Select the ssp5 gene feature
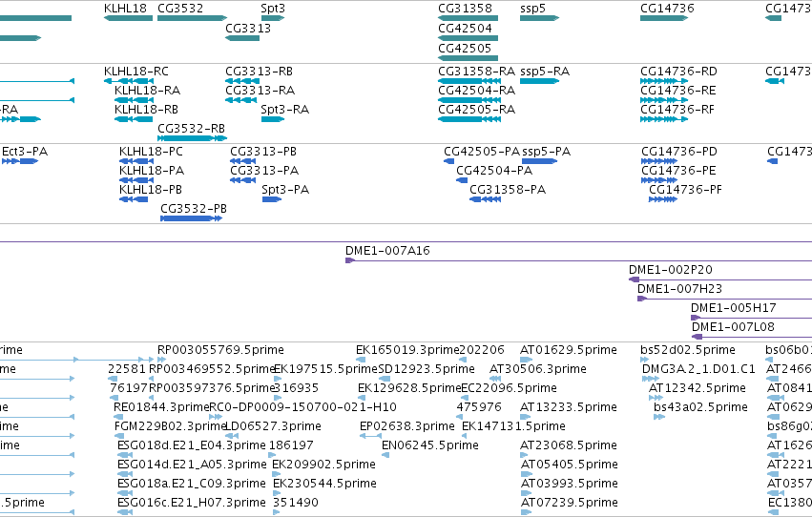Viewport: 812px width, 517px height. click(540, 18)
